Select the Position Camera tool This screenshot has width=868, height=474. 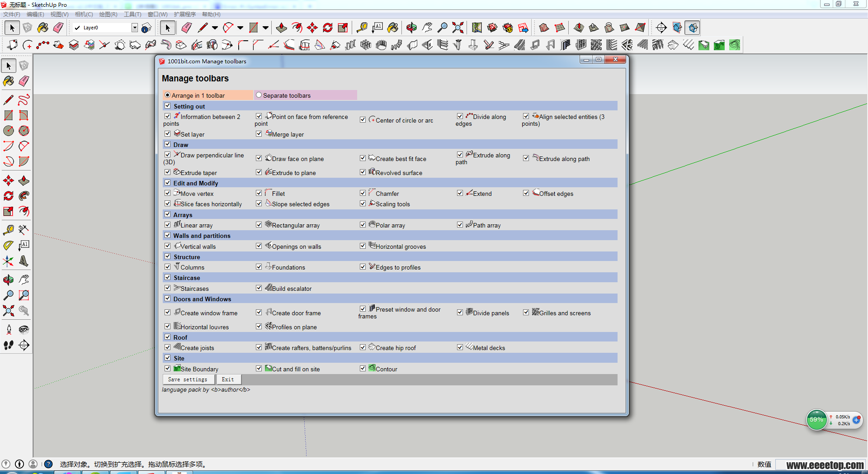pyautogui.click(x=8, y=330)
